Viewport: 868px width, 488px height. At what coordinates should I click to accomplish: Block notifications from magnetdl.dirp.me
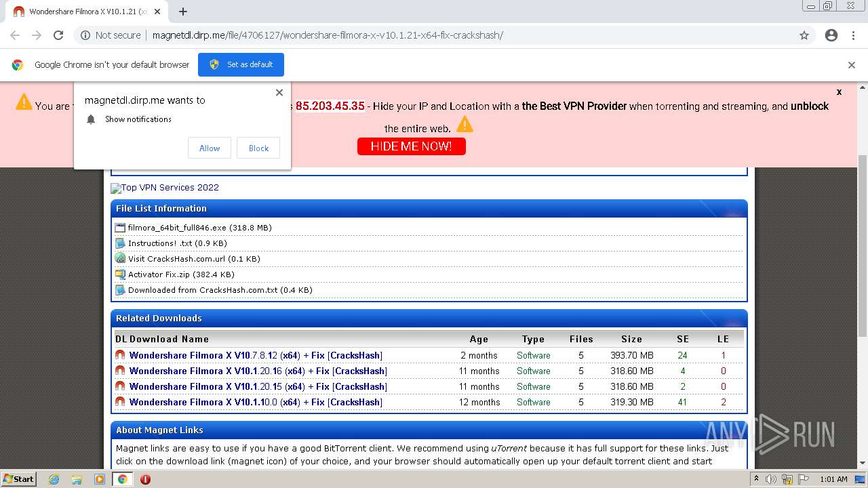click(258, 148)
